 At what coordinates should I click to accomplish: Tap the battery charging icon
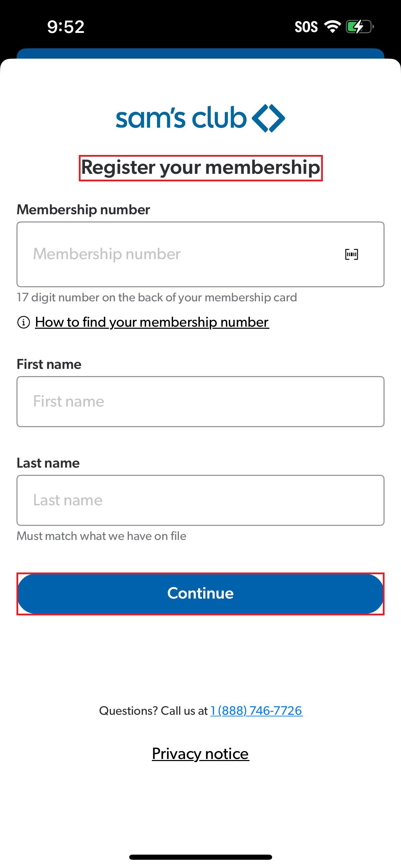[359, 26]
